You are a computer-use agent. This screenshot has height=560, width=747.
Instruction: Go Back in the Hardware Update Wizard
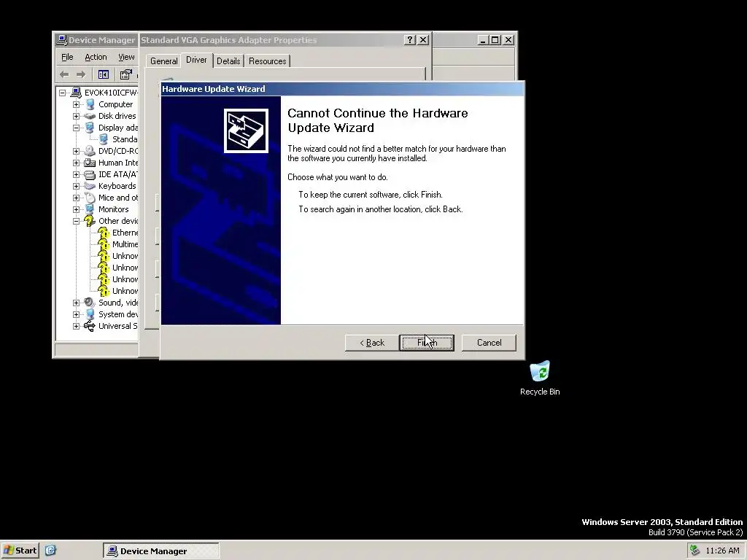372,343
